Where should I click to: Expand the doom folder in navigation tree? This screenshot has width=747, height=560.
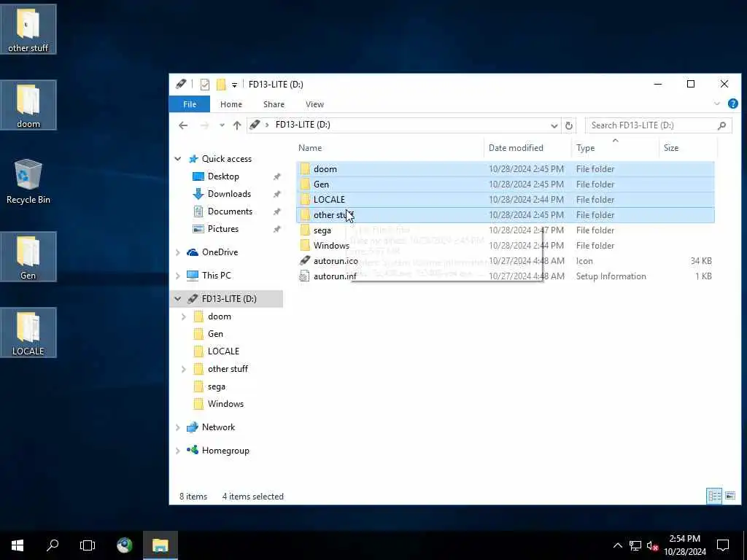(x=184, y=316)
